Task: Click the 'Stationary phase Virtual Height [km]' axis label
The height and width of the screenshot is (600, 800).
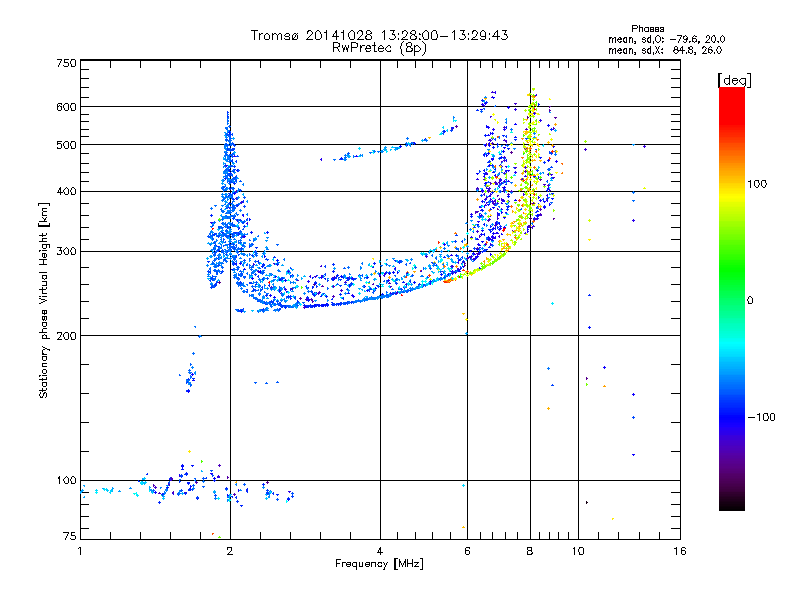Action: point(44,301)
